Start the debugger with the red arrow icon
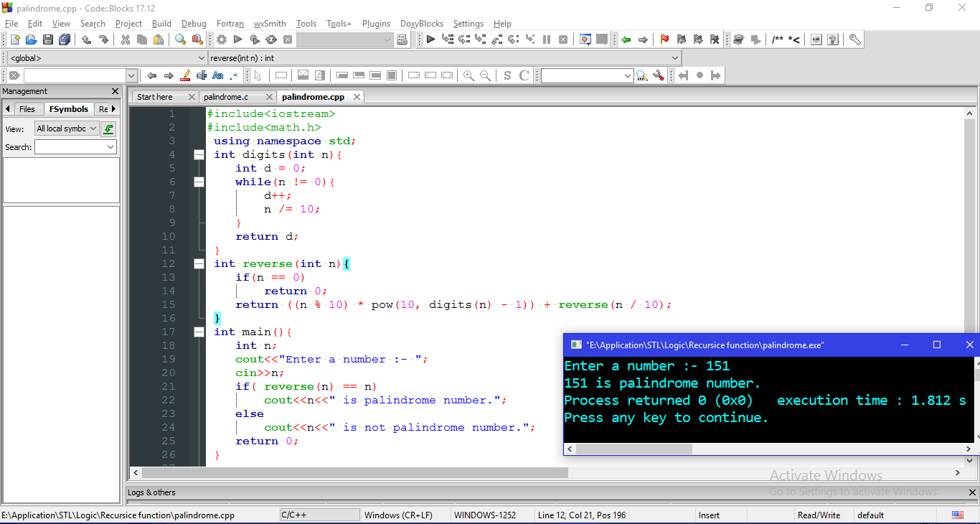This screenshot has width=980, height=524. tap(429, 39)
